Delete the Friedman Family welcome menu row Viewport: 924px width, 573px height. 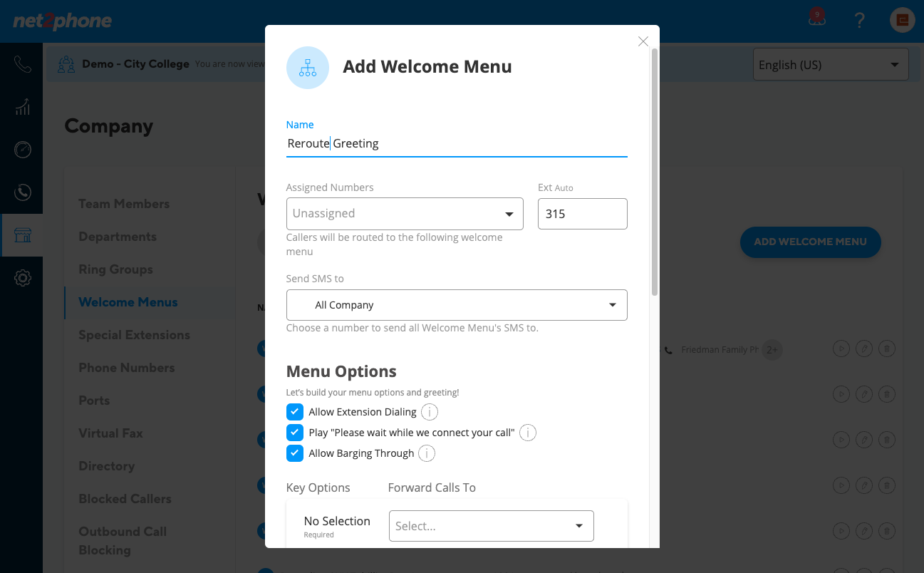click(x=886, y=349)
